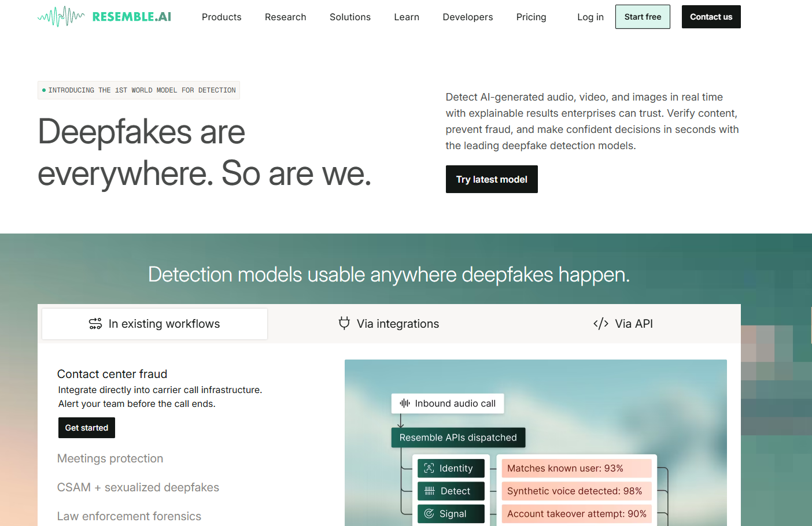This screenshot has height=526, width=812.
Task: Click the audio waveform icon on Inbound audio call
Action: coord(405,403)
